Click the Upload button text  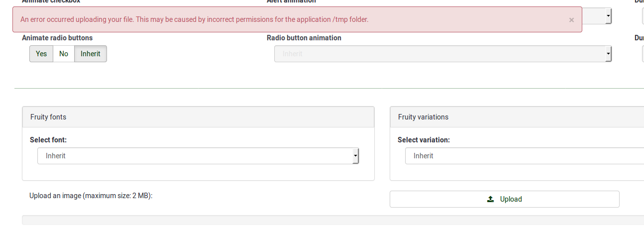(x=511, y=199)
